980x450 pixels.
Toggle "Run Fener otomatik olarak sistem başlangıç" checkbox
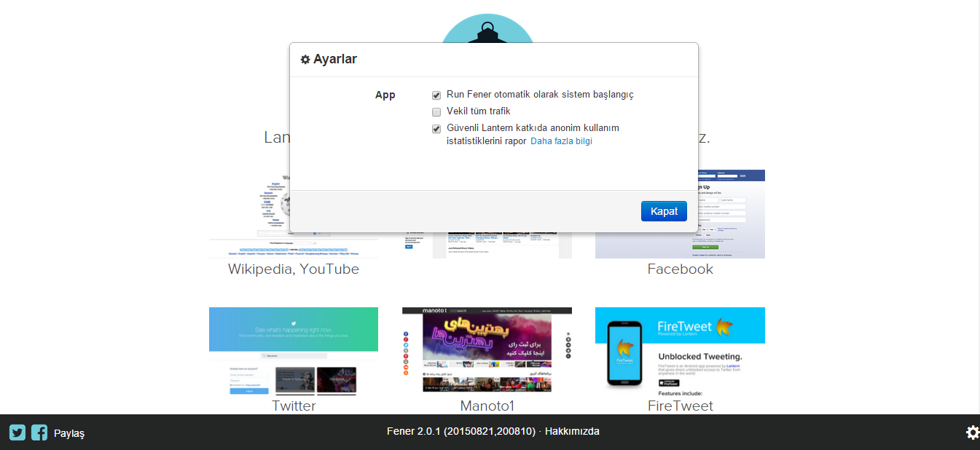point(436,95)
